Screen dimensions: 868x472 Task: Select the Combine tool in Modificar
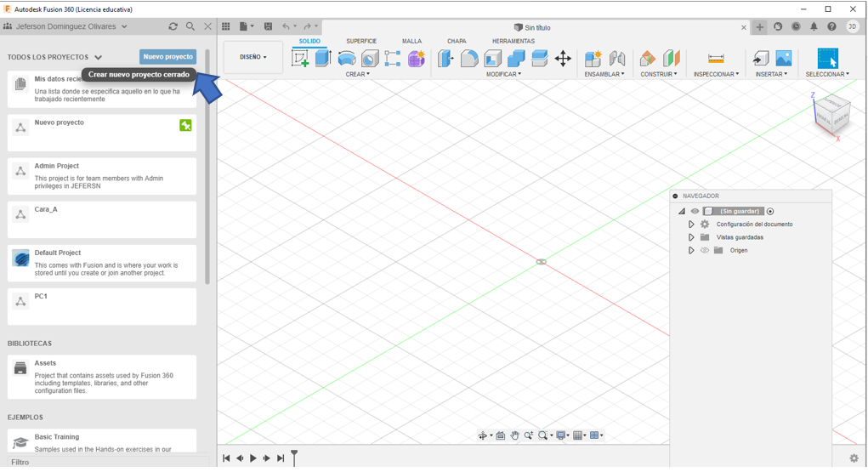(x=516, y=58)
